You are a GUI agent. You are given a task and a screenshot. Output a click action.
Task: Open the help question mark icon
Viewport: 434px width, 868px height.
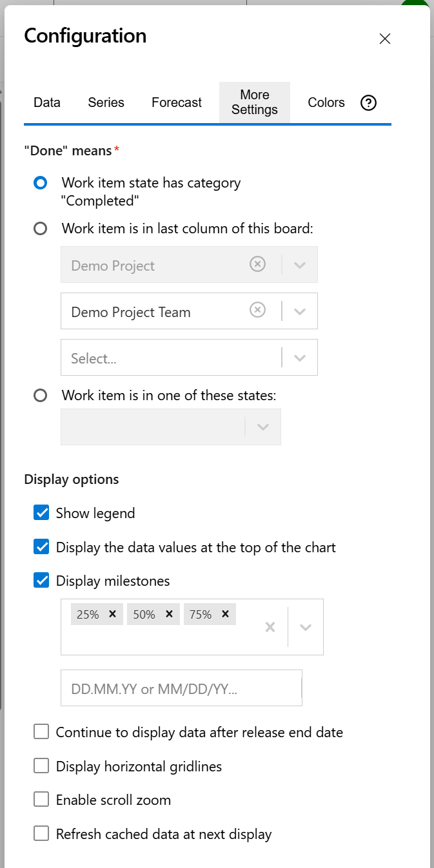point(368,102)
